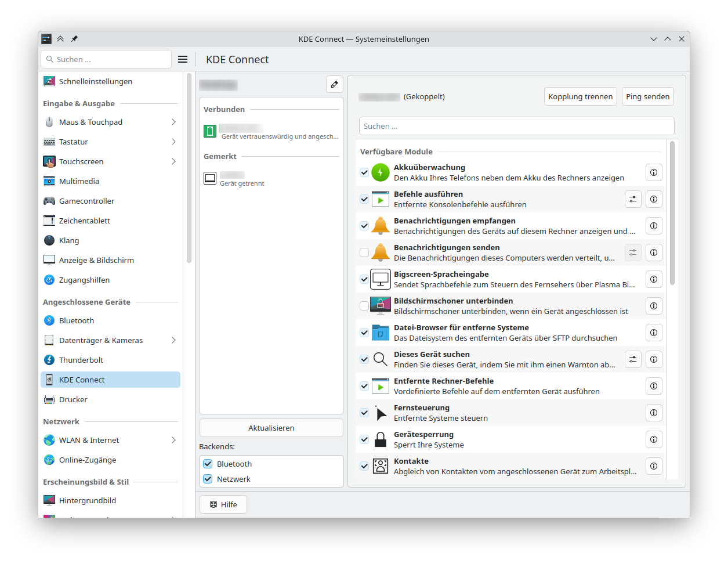Open the hamburger menu next to search

click(183, 59)
